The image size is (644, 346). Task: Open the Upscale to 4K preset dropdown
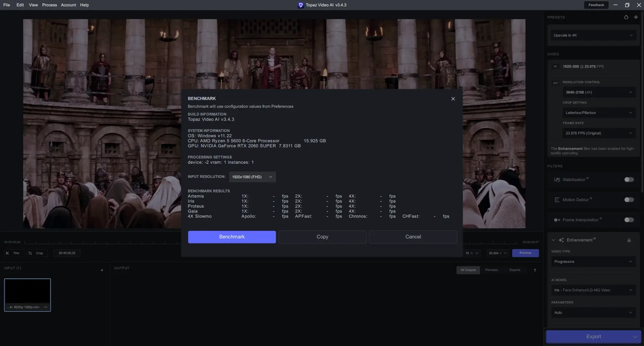point(593,35)
